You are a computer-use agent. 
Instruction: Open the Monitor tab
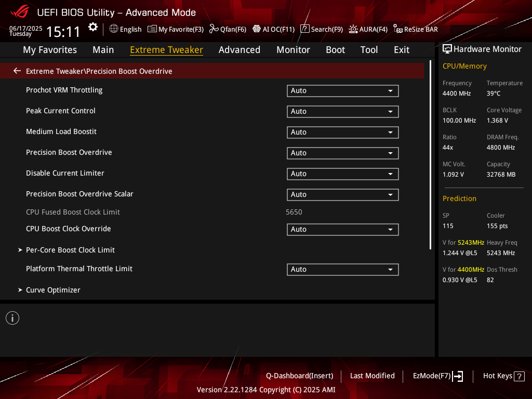click(x=293, y=50)
